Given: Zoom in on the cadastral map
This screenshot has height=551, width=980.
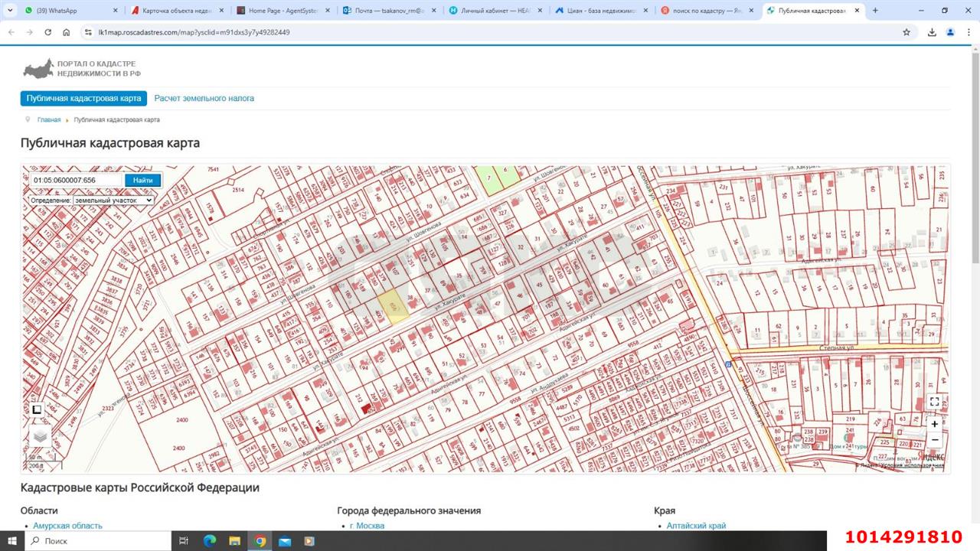Looking at the screenshot, I should pos(934,424).
